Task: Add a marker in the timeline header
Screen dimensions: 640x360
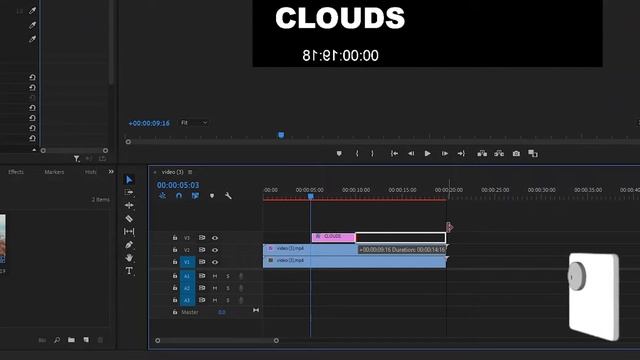Action: (x=212, y=196)
